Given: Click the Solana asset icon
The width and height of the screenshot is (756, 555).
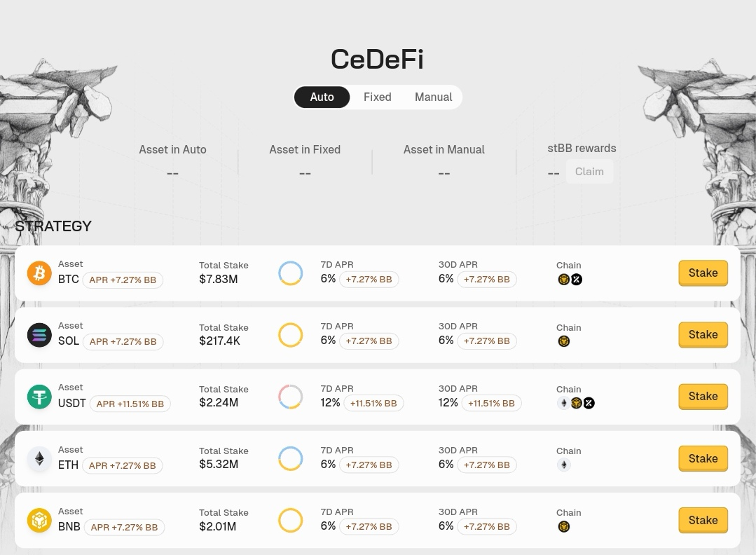Looking at the screenshot, I should click(x=39, y=335).
